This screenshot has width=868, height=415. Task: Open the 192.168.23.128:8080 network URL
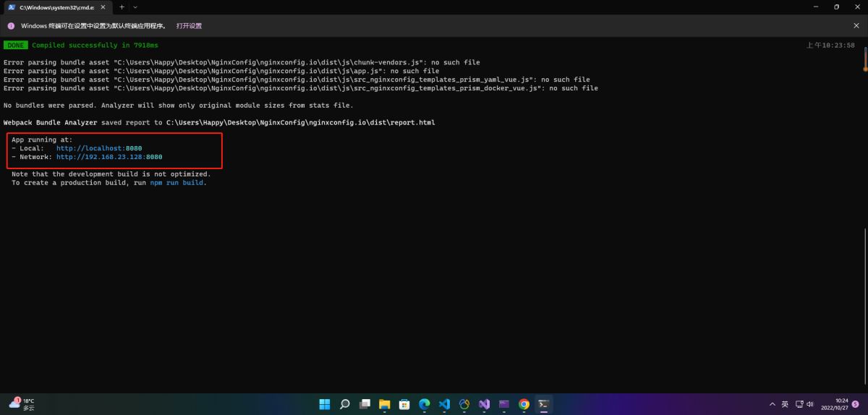[109, 157]
